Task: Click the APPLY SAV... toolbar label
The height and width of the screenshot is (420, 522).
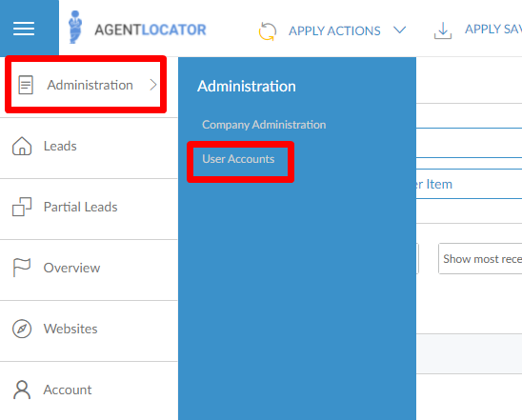Action: (x=493, y=30)
